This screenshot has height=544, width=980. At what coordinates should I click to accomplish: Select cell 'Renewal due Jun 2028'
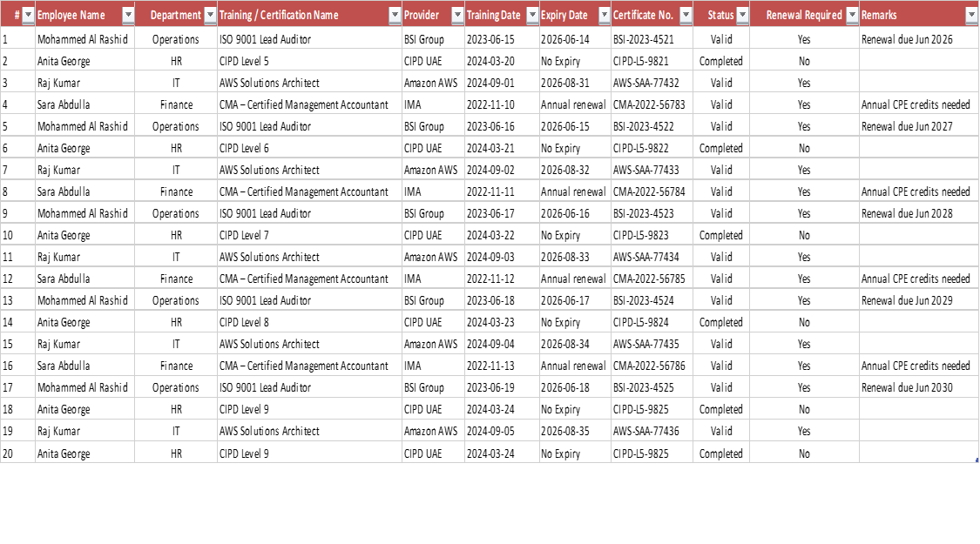click(919, 213)
